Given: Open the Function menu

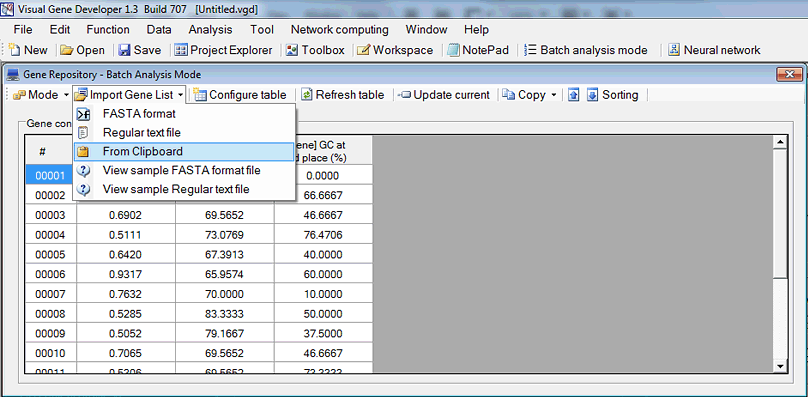Looking at the screenshot, I should [x=108, y=29].
